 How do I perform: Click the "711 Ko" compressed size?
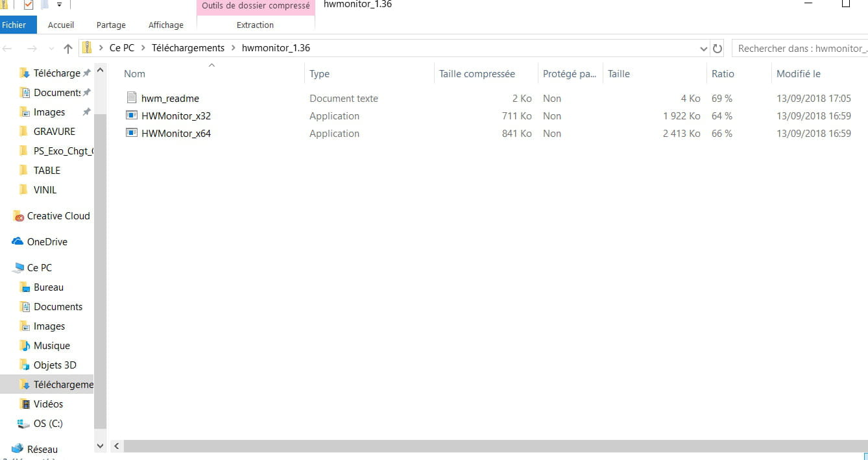pos(517,116)
